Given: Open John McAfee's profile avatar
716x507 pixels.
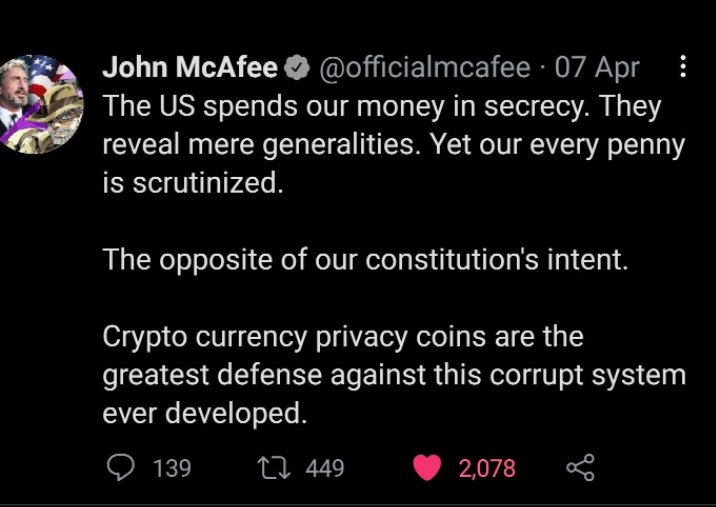Looking at the screenshot, I should [41, 103].
